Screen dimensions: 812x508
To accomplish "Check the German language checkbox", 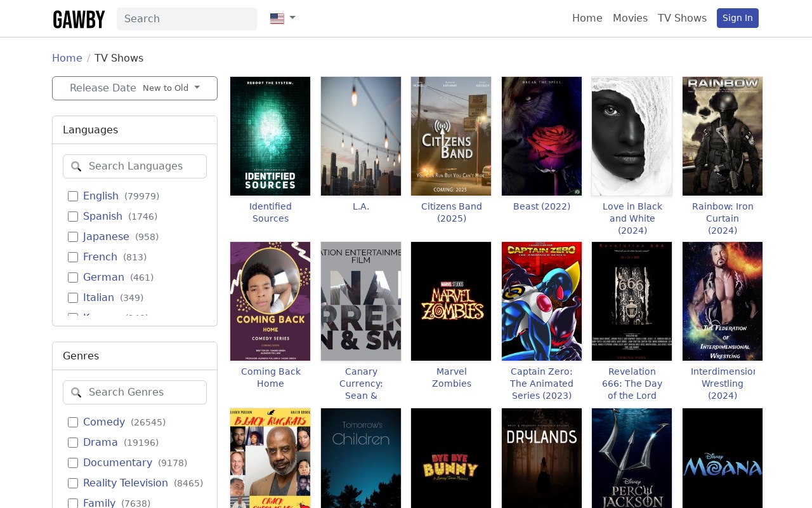I will tap(73, 277).
